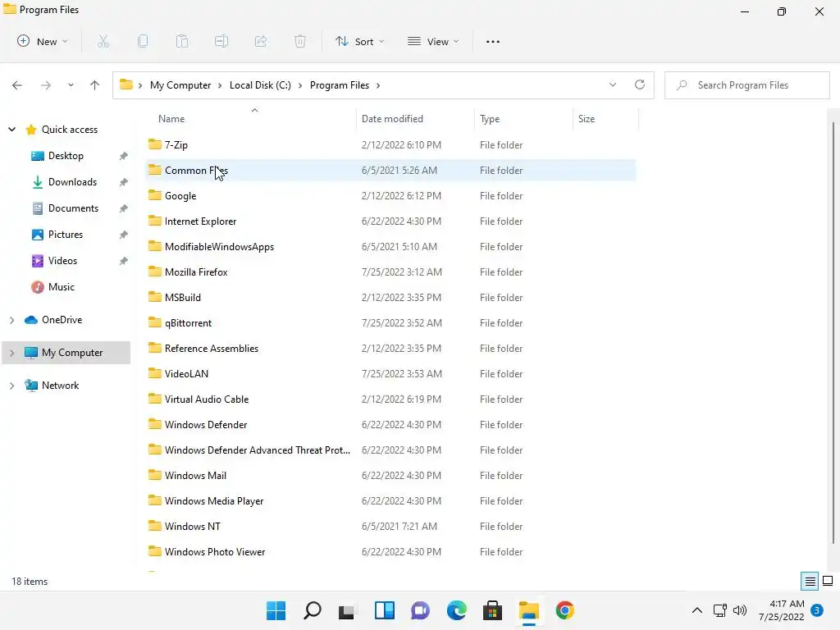Open the Sort dropdown menu
This screenshot has height=630, width=840.
click(x=359, y=41)
